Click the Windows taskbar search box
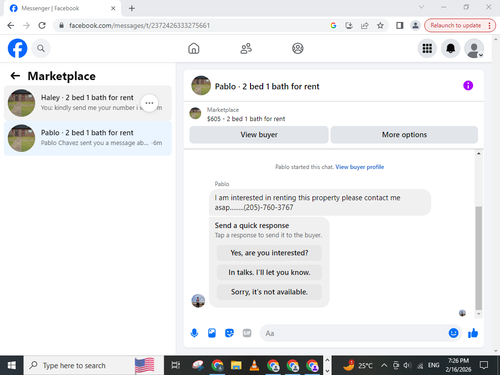 coord(93,366)
